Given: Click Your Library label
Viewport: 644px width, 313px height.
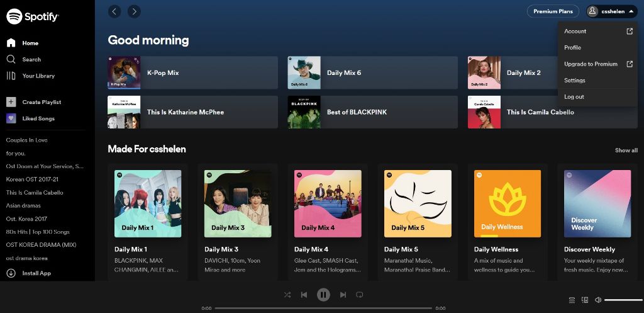Looking at the screenshot, I should click(x=38, y=76).
